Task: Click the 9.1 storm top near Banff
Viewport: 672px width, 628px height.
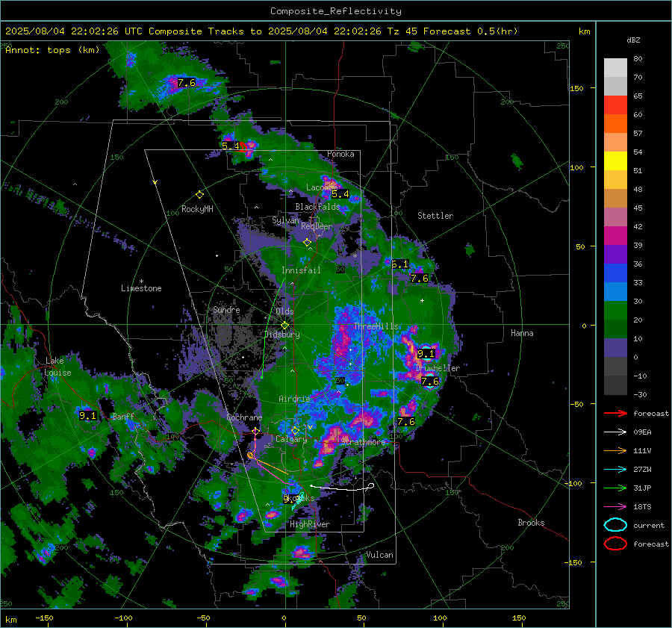Action: [x=88, y=416]
